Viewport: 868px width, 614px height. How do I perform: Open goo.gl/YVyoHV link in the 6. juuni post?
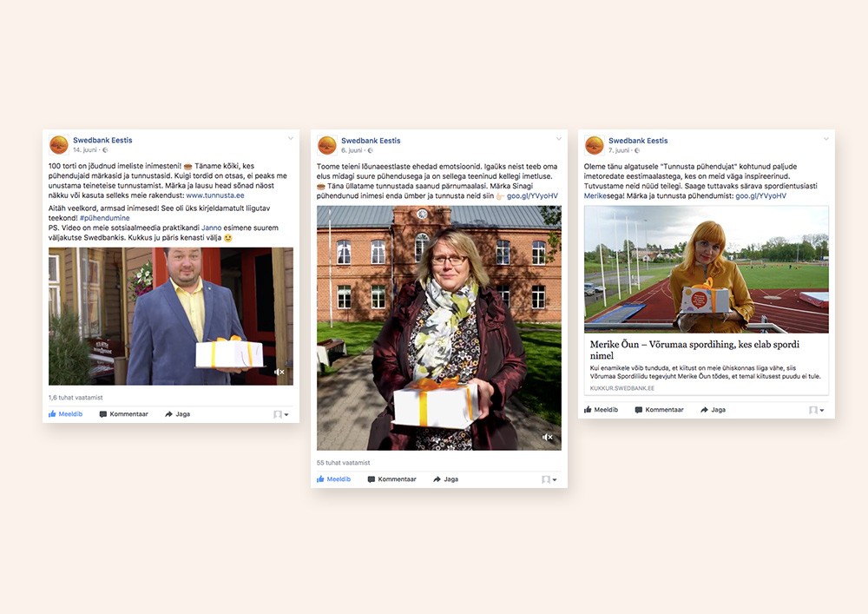tap(533, 196)
